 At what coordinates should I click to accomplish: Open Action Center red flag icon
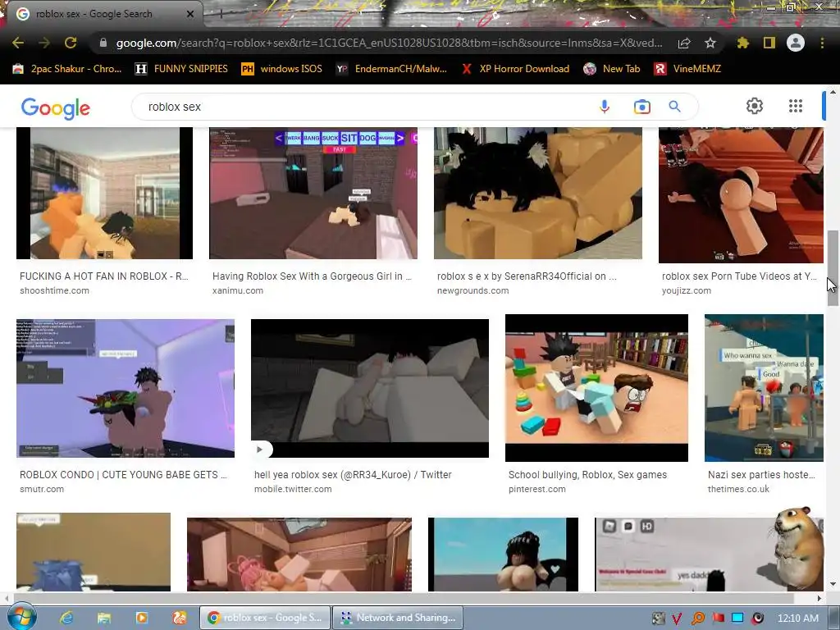pos(719,619)
